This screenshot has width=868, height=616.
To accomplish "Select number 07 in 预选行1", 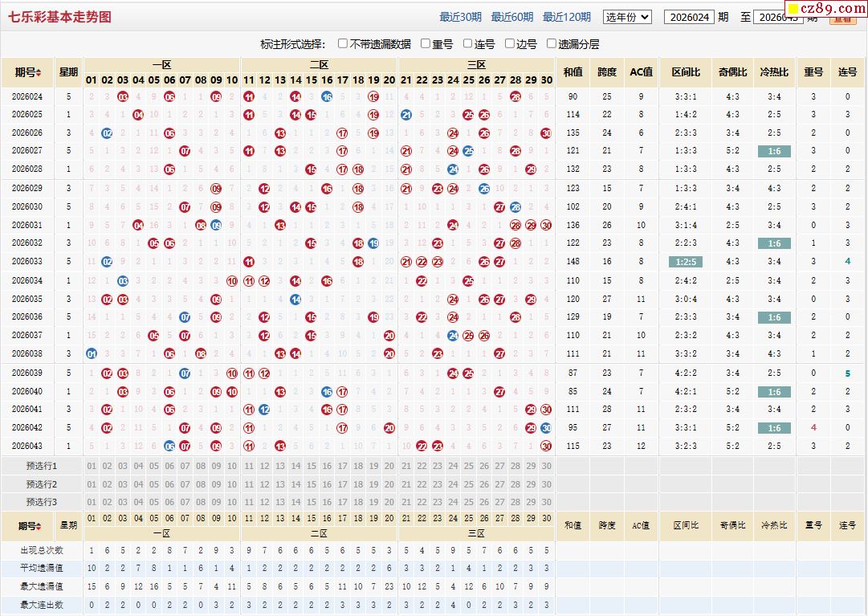I will tap(185, 466).
